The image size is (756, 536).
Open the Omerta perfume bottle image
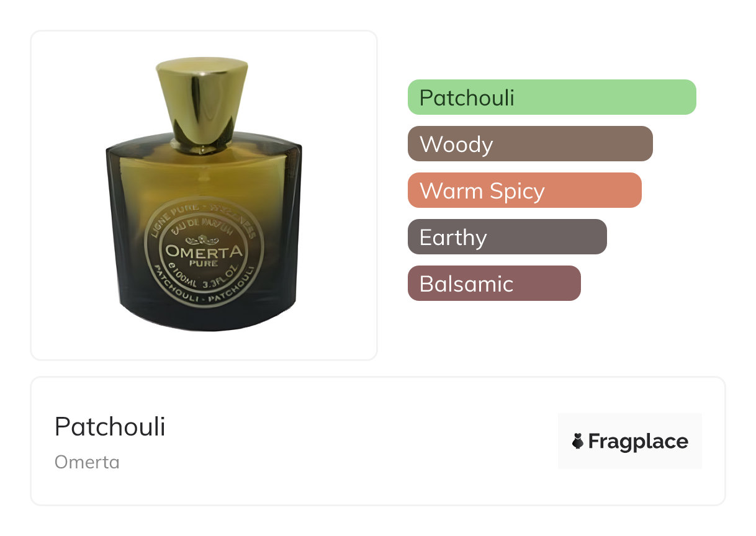pos(204,195)
